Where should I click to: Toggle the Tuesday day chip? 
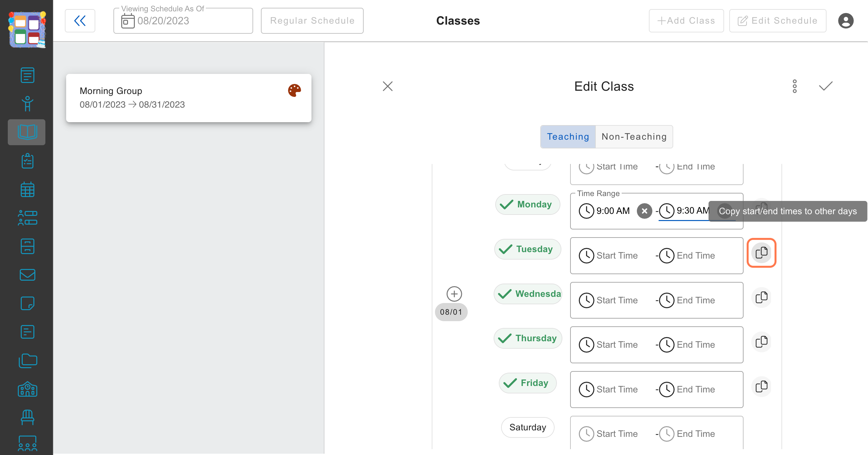pos(527,249)
